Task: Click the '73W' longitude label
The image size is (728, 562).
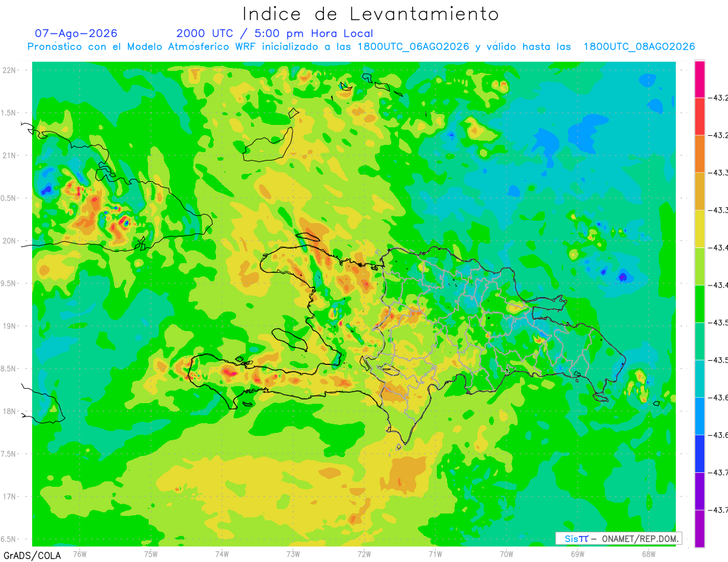Action: [x=293, y=553]
